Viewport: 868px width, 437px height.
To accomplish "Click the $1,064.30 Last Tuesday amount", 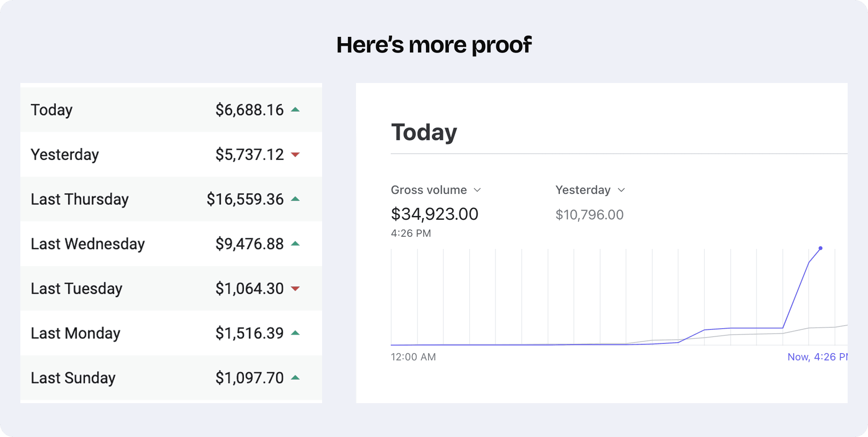I will [249, 289].
